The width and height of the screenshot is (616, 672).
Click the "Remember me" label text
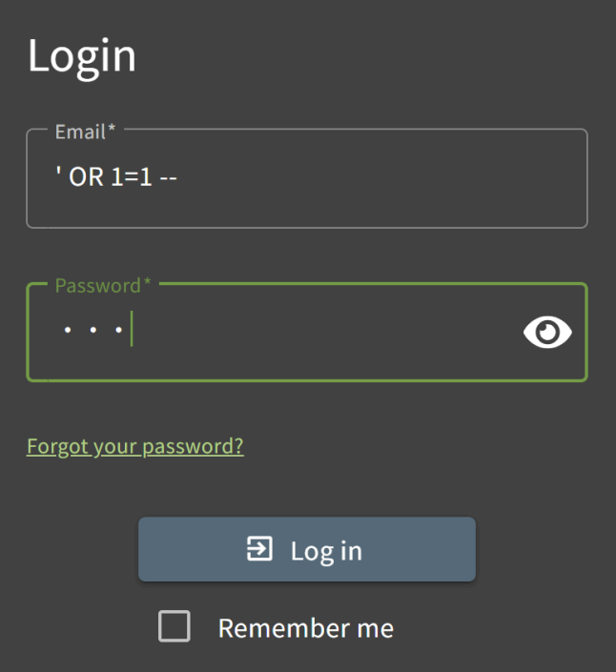point(305,628)
